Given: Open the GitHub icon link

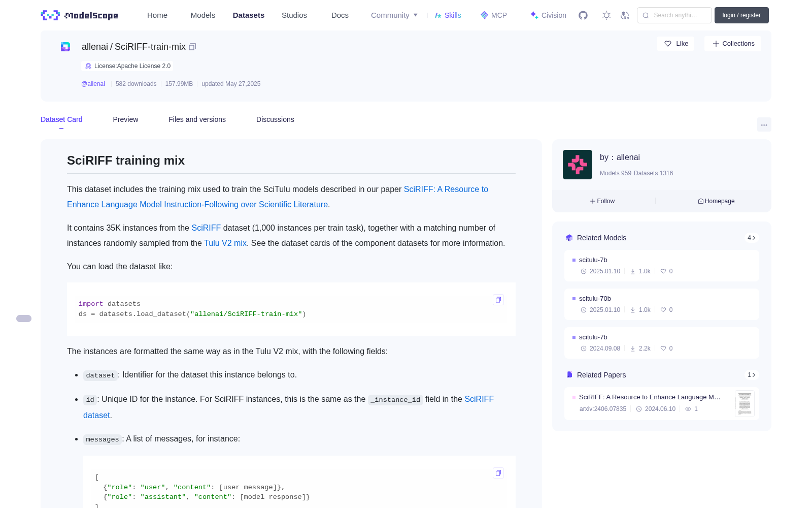Looking at the screenshot, I should (583, 15).
